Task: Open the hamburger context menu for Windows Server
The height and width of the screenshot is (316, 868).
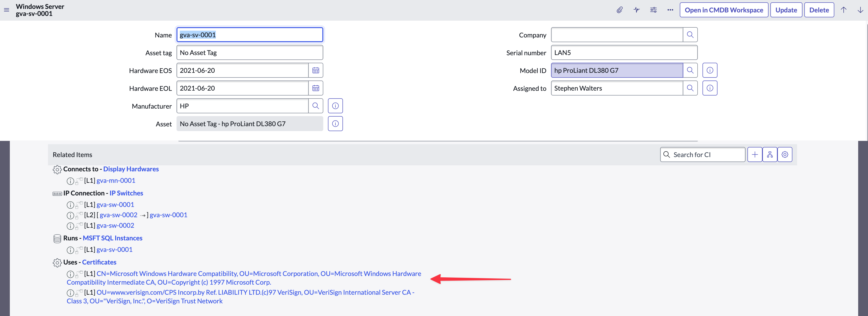Action: pyautogui.click(x=6, y=10)
